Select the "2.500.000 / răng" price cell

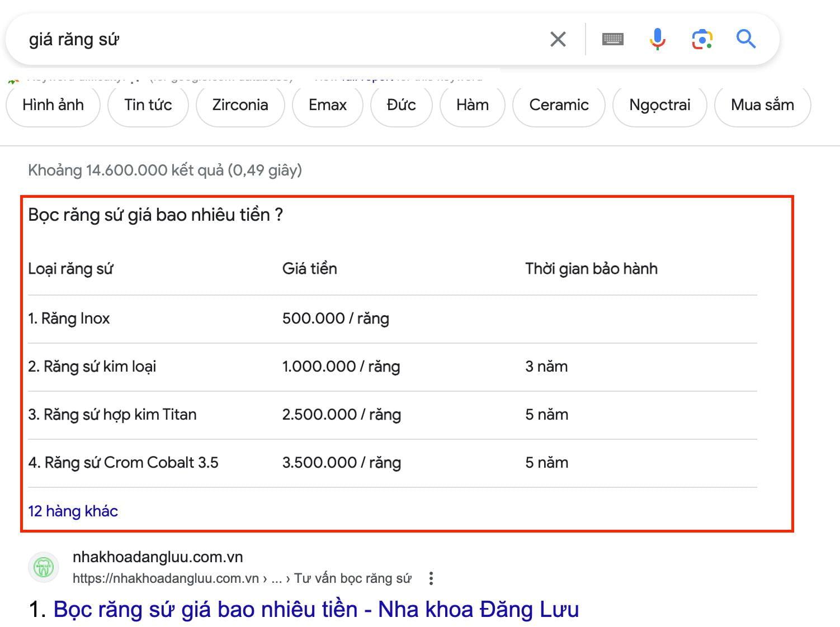(x=342, y=415)
